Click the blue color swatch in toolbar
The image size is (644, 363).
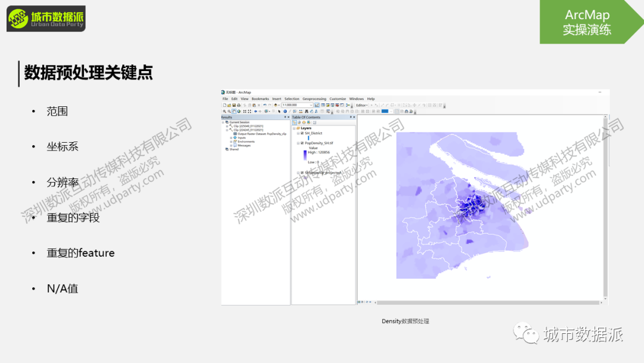click(x=385, y=111)
